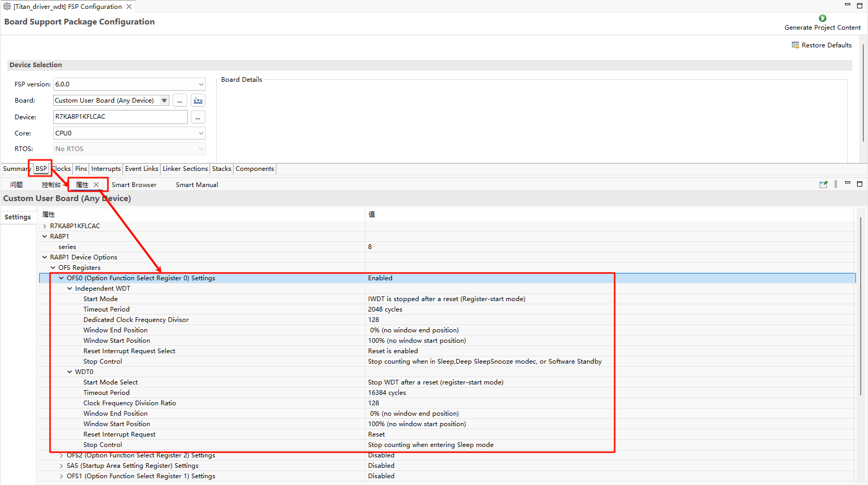Click the gear icon on FSP Configuration tab
This screenshot has height=485, width=868.
[7, 6]
